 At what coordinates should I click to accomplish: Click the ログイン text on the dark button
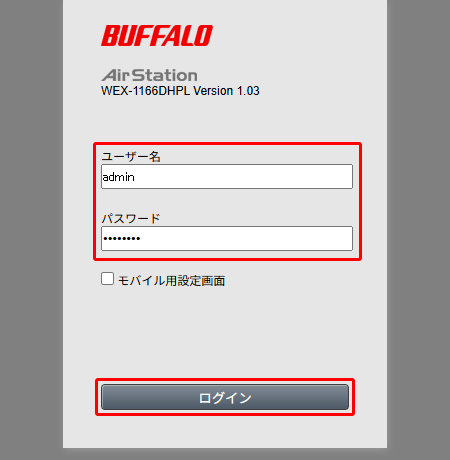[x=225, y=398]
